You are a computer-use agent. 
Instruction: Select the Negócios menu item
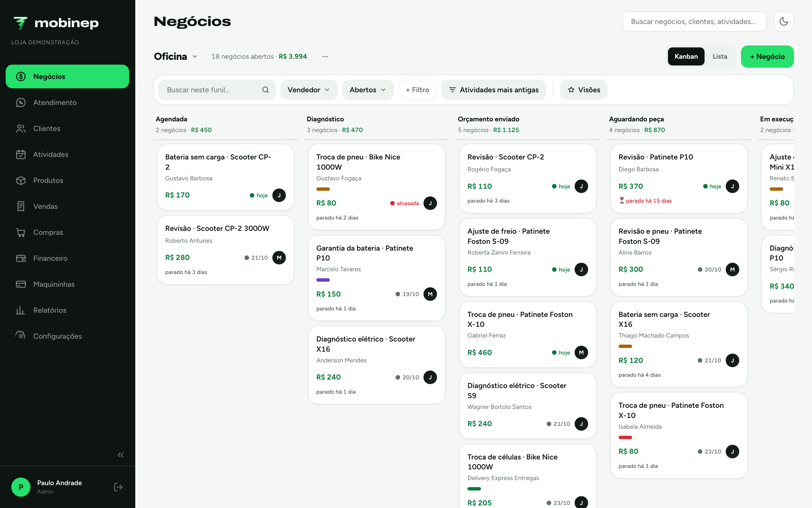tap(67, 76)
